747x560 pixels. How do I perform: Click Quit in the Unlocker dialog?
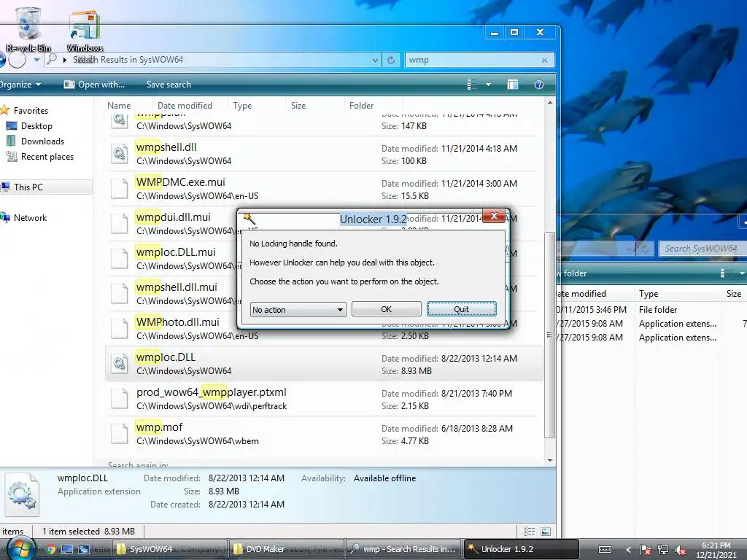pyautogui.click(x=461, y=309)
